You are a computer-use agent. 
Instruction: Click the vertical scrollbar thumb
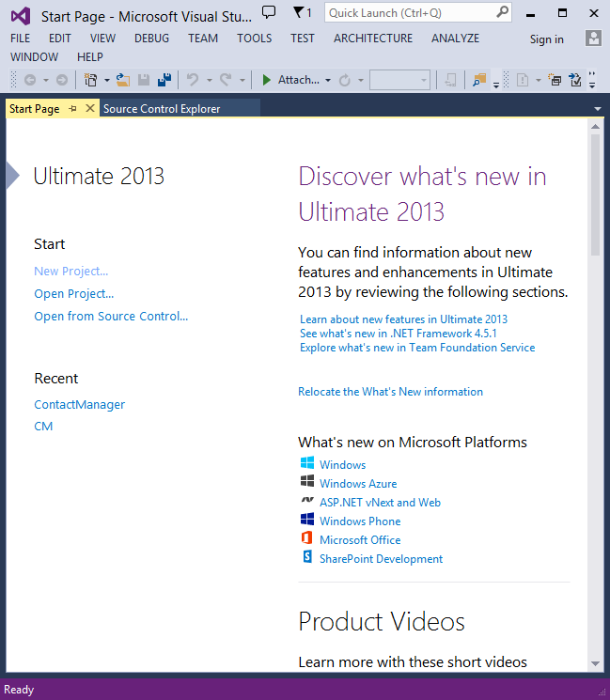tap(595, 193)
